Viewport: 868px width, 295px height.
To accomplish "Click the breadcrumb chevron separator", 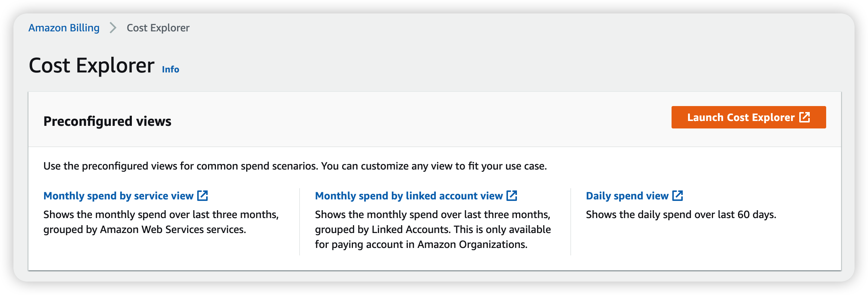I will 113,28.
